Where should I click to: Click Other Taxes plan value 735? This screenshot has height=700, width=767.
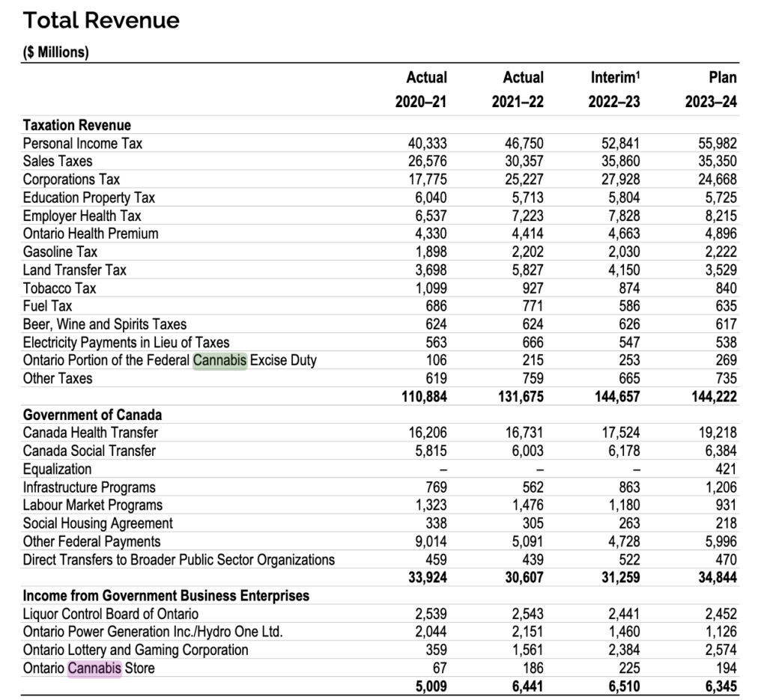[x=727, y=378]
